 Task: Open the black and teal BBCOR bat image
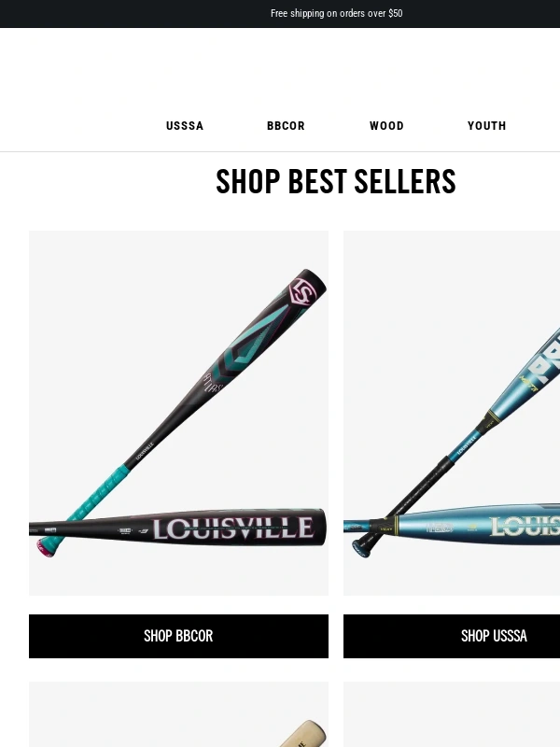[x=178, y=413]
